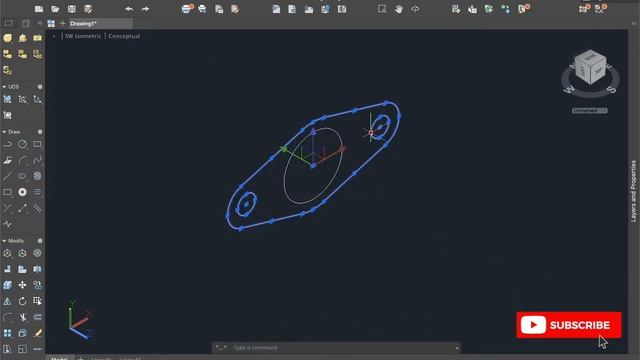The image size is (640, 360).
Task: Activate the Zoom Window tool
Action: click(382, 9)
